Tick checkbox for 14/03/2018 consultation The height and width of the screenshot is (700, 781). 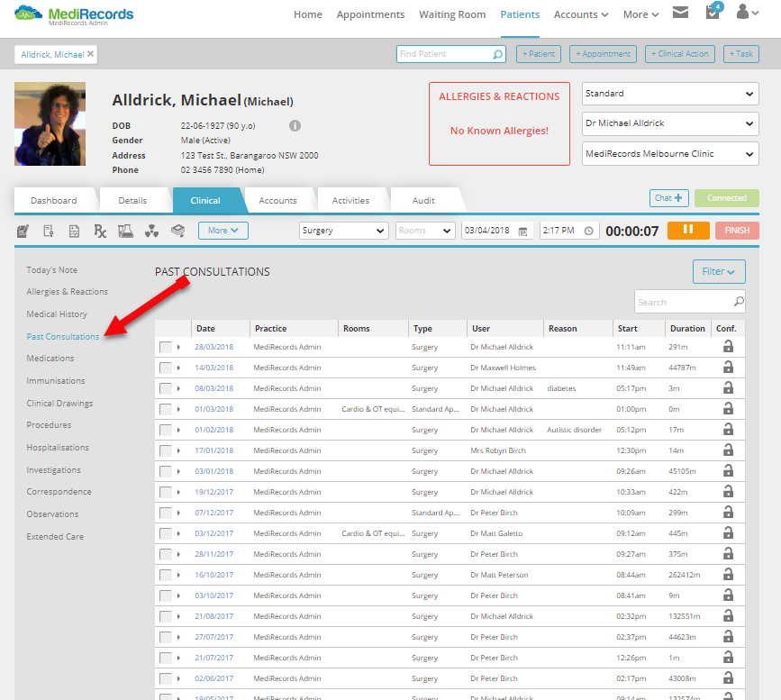click(166, 368)
